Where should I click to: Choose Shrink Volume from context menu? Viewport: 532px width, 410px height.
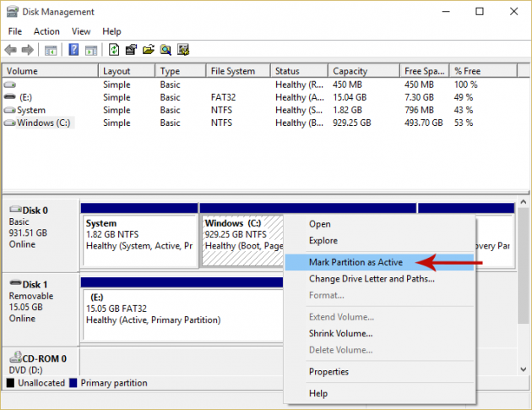click(341, 333)
